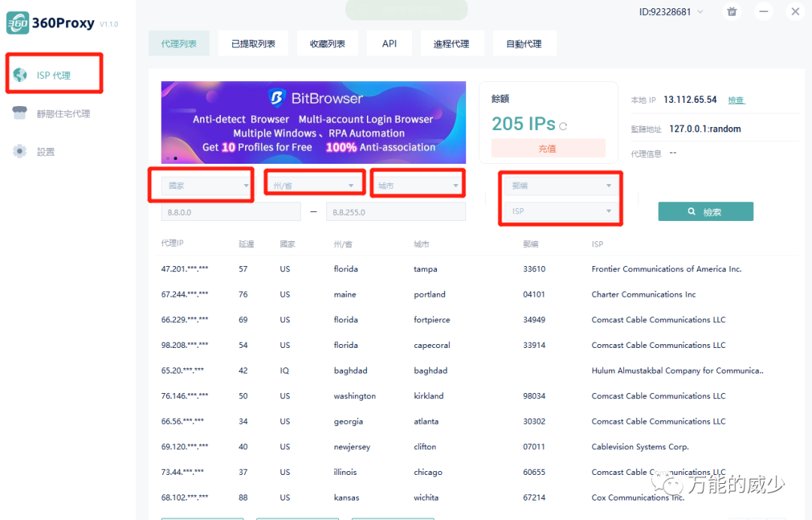Screen dimensions: 812x520
Task: Select the ISP 代理 globe icon
Action: pyautogui.click(x=20, y=75)
